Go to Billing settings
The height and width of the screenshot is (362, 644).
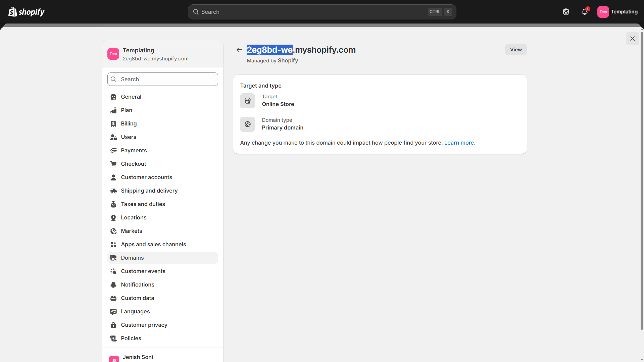click(x=163, y=124)
